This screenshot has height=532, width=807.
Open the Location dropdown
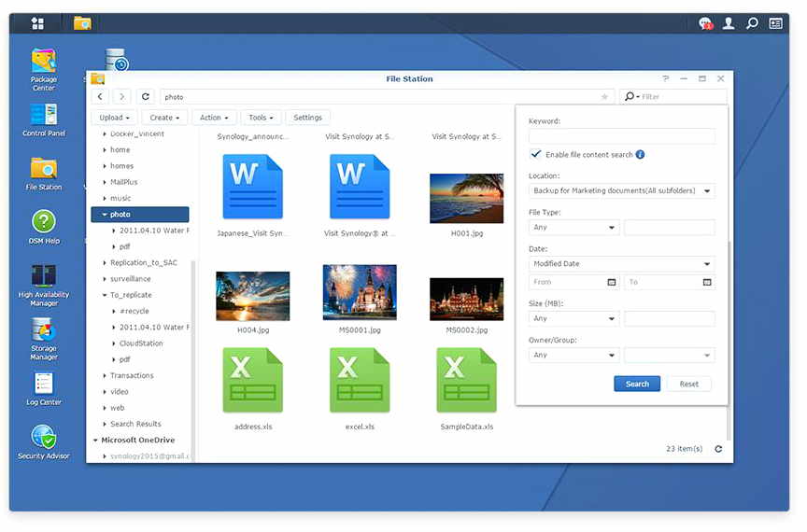pos(621,191)
